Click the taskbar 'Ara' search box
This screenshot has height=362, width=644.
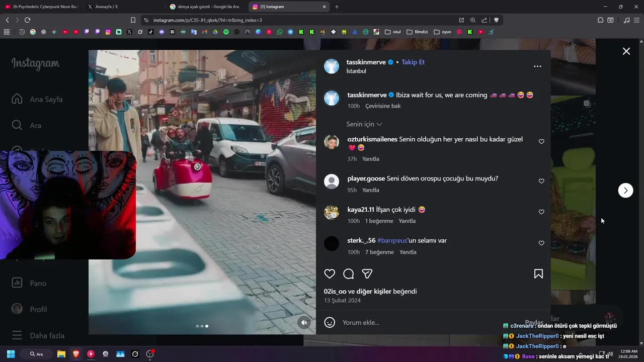37,354
